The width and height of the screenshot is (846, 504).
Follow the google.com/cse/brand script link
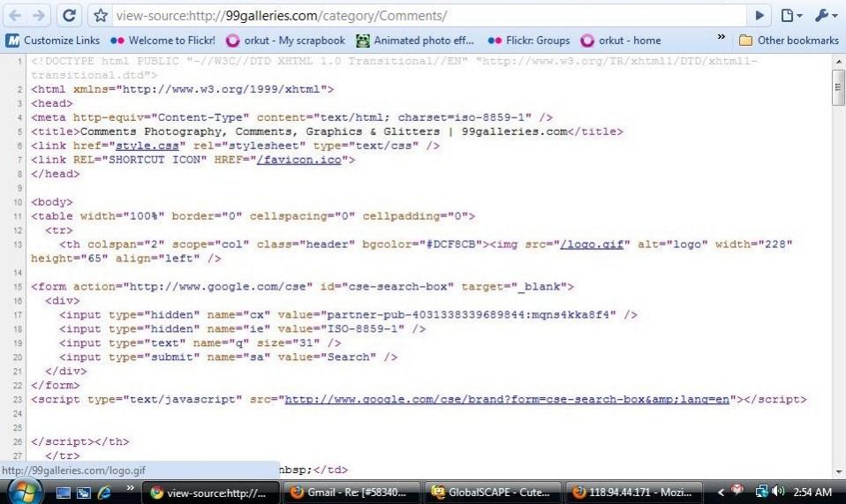(x=507, y=400)
